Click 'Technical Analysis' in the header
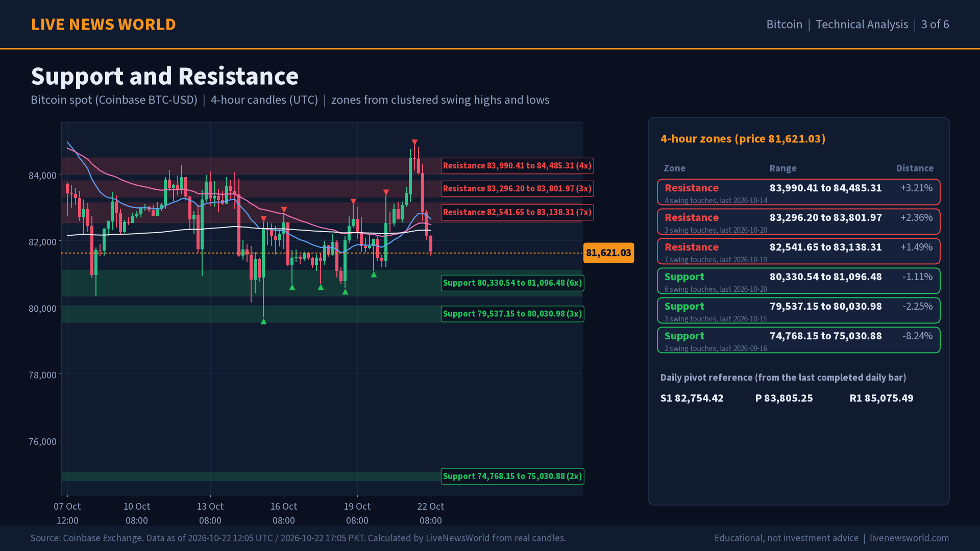Viewport: 980px width, 551px height. coord(862,24)
